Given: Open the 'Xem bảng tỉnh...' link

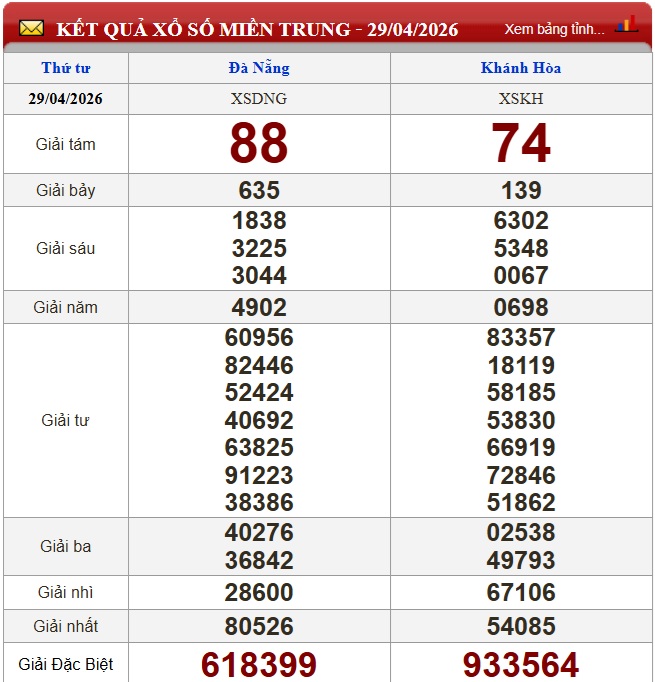Looking at the screenshot, I should point(554,29).
